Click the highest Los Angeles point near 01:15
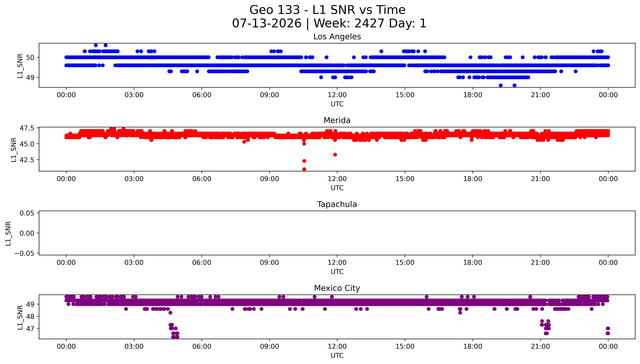This screenshot has width=640, height=364. (x=96, y=45)
